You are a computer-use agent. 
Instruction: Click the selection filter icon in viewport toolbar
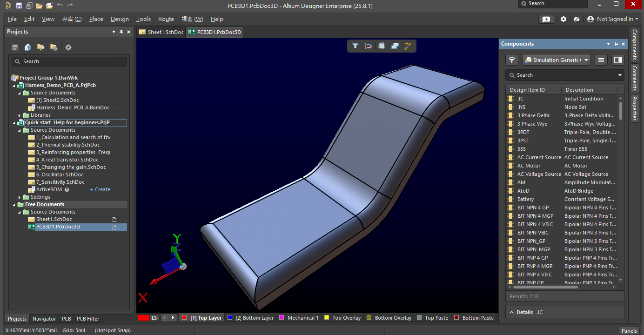(355, 46)
